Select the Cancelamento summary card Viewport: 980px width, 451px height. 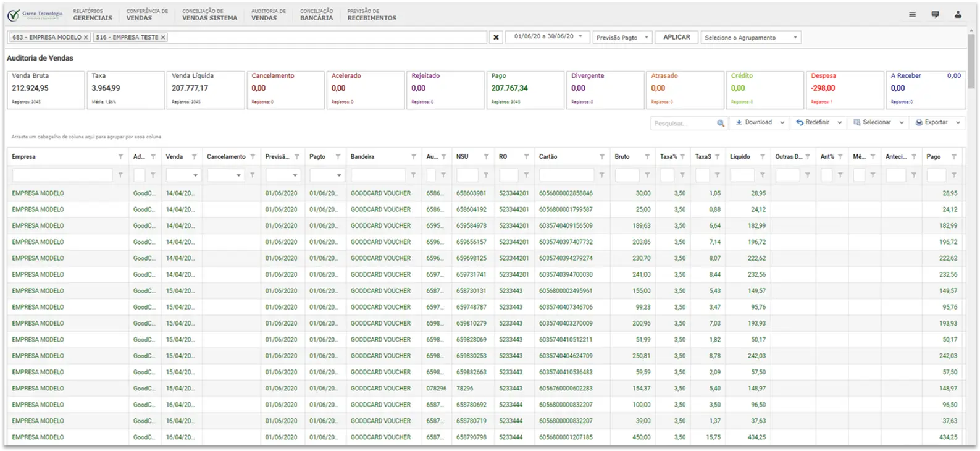click(x=285, y=90)
